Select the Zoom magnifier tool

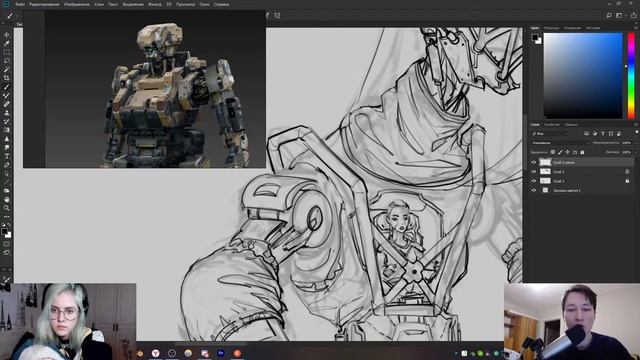tap(7, 208)
